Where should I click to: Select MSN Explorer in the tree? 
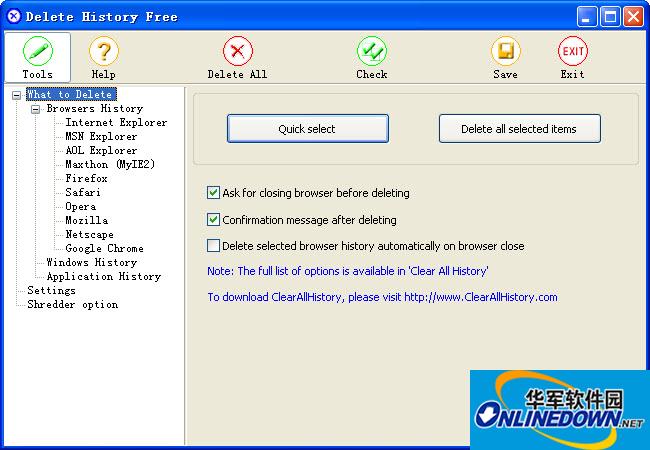pos(101,137)
